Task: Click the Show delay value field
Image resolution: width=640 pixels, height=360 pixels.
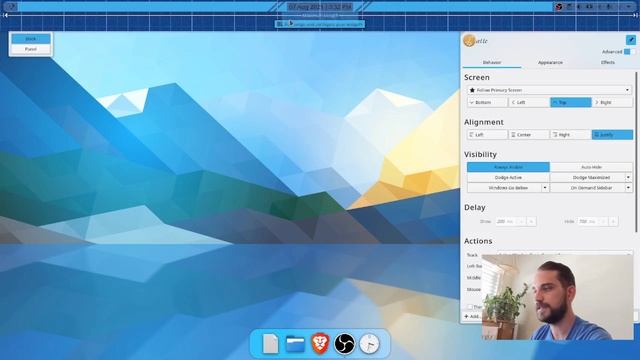Action: tap(505, 222)
